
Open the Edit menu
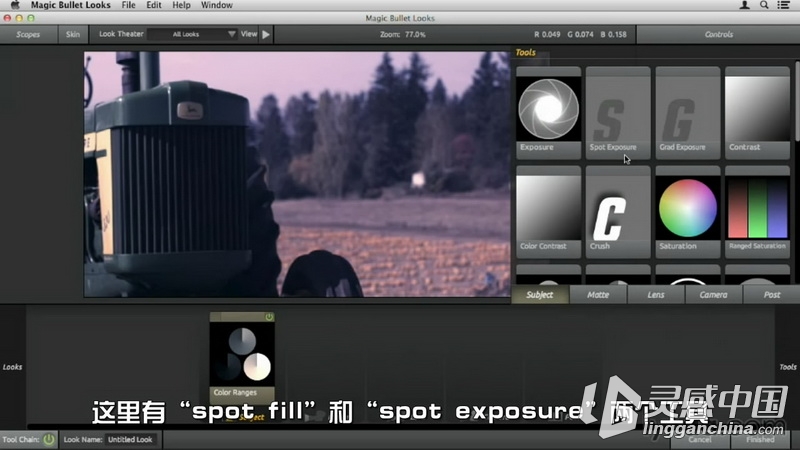tap(154, 5)
